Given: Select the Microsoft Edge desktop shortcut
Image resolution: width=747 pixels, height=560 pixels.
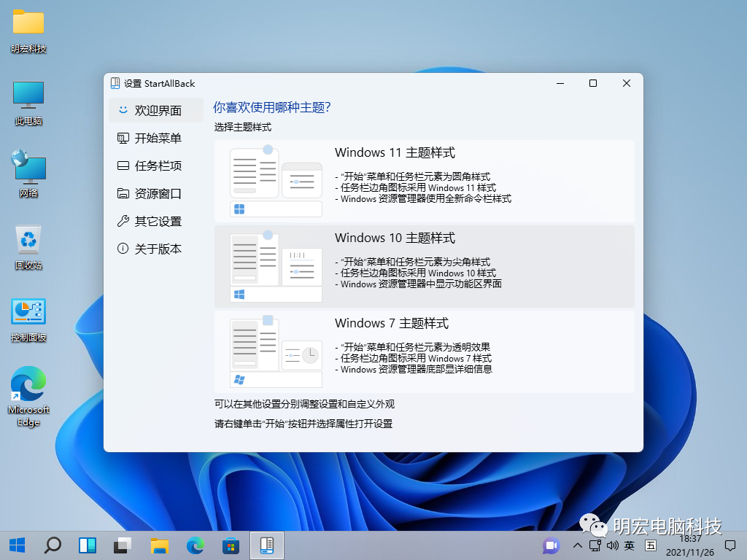Looking at the screenshot, I should tap(28, 397).
